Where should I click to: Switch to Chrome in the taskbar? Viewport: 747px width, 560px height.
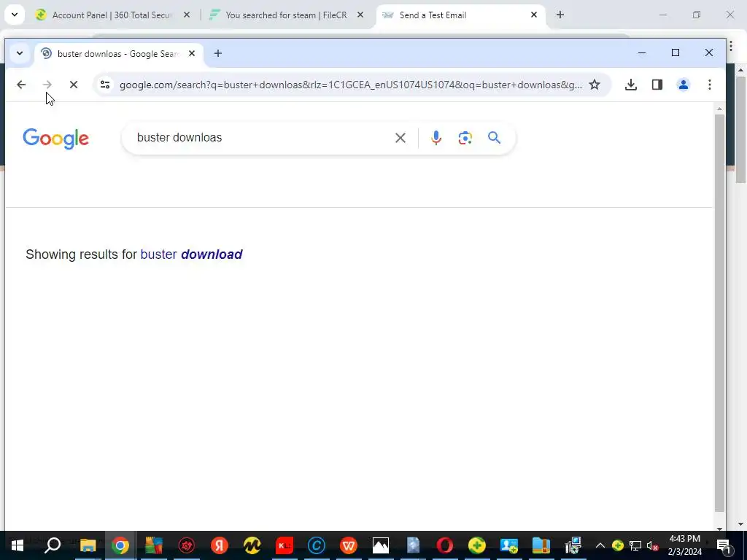[x=120, y=545]
